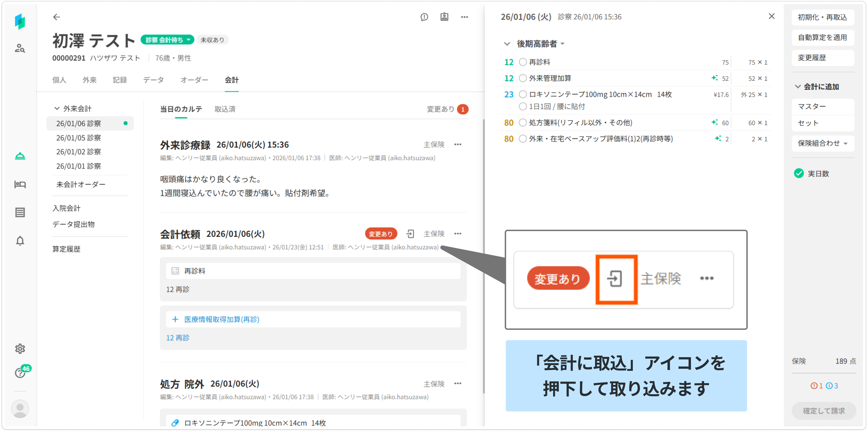Switch to the オーダー tab
Image resolution: width=868 pixels, height=432 pixels.
pyautogui.click(x=194, y=80)
